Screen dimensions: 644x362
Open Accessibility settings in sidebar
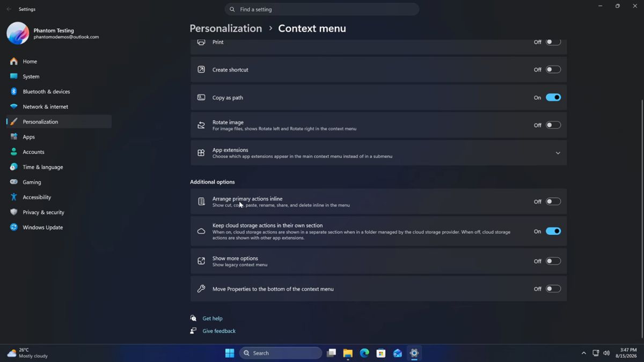pos(59,197)
